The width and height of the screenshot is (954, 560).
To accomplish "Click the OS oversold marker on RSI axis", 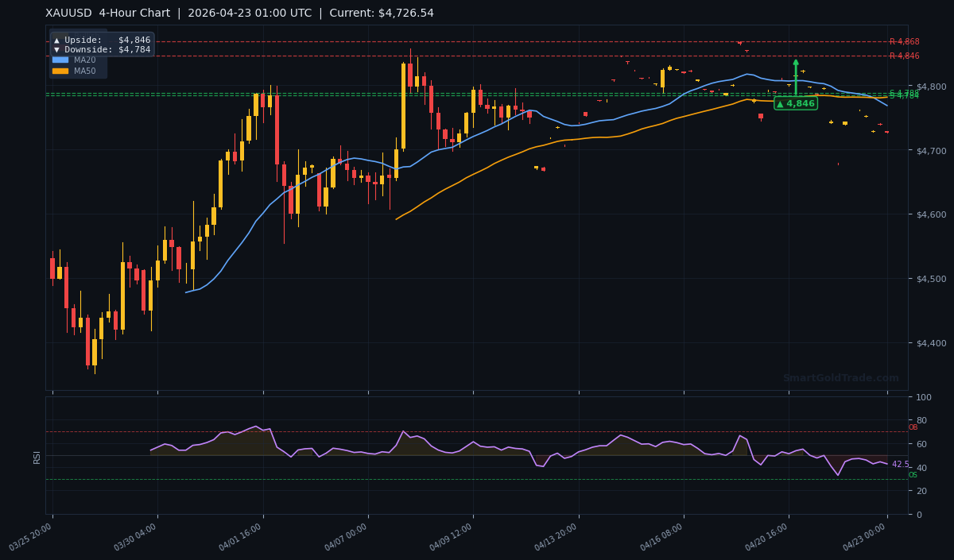I will click(x=912, y=475).
